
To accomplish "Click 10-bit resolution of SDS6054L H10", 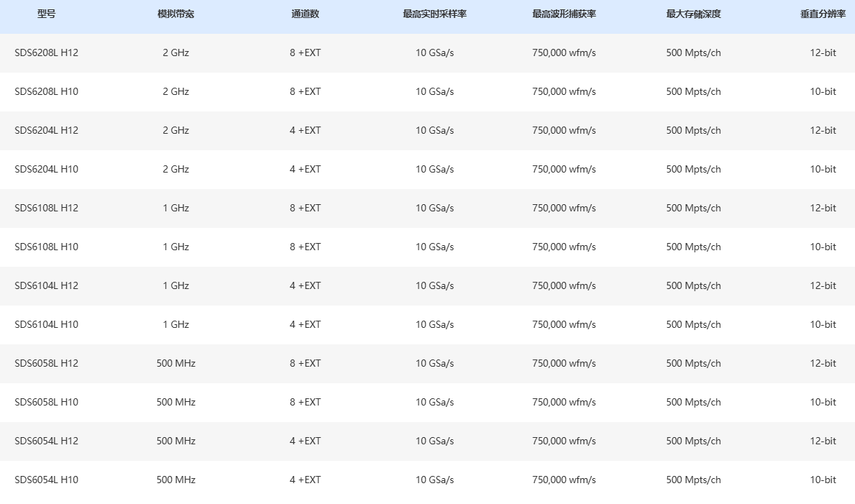I will pyautogui.click(x=823, y=480).
